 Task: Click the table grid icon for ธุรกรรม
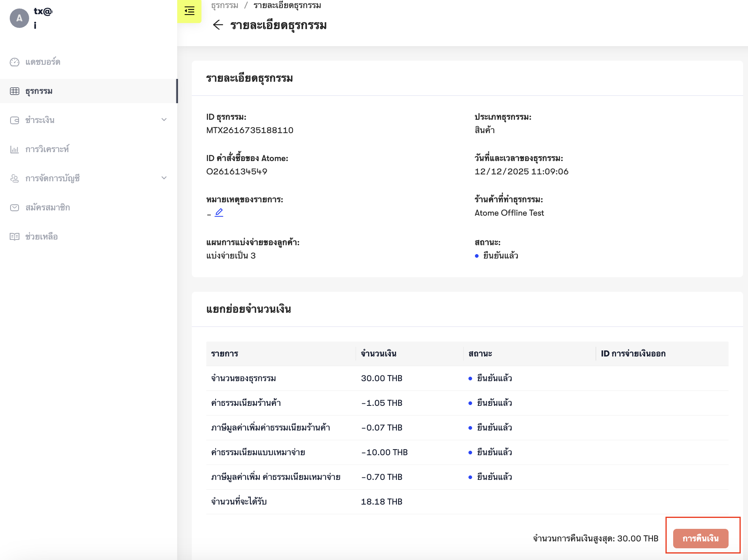(15, 91)
